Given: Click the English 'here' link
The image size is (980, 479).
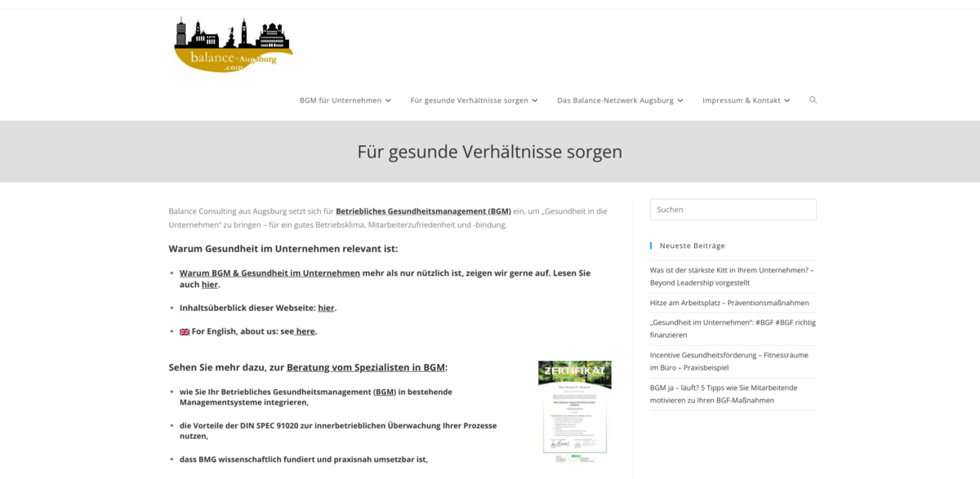Looking at the screenshot, I should pos(305,331).
